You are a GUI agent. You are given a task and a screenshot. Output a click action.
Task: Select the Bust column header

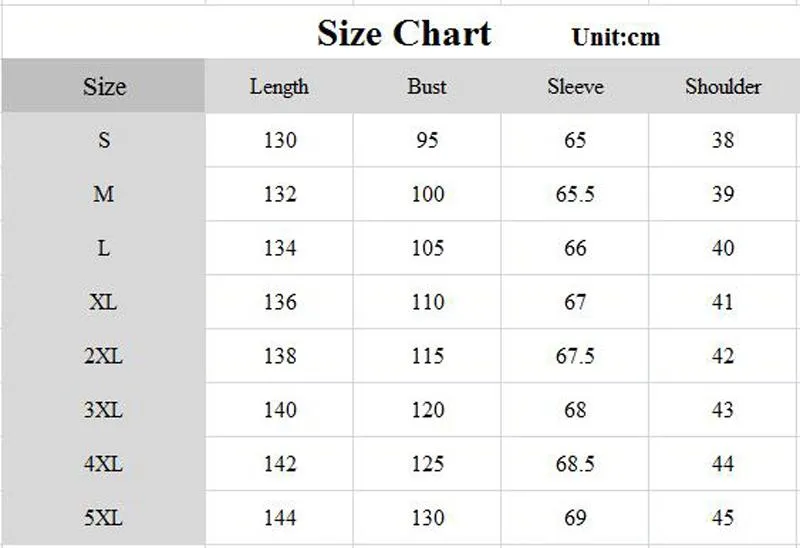pos(427,86)
